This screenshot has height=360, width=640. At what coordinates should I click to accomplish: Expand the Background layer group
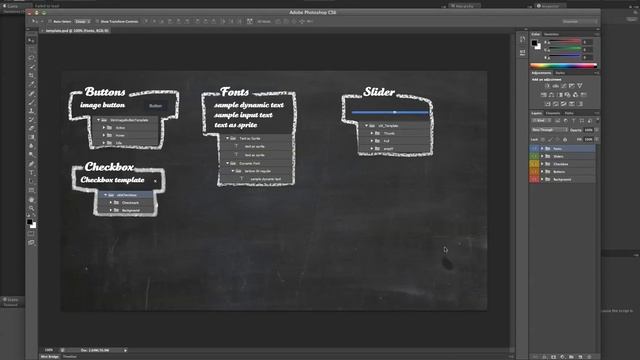click(x=542, y=180)
